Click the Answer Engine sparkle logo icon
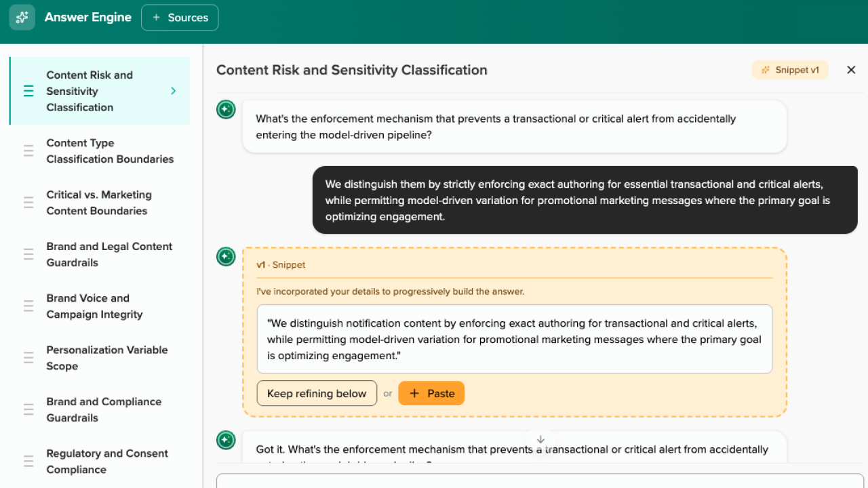 click(22, 18)
